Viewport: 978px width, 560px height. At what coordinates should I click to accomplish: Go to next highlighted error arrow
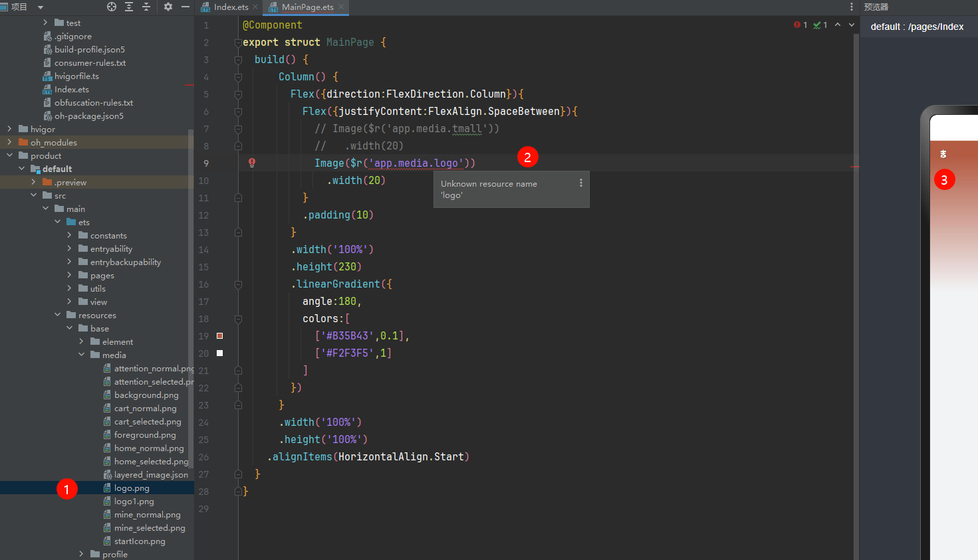click(x=852, y=25)
